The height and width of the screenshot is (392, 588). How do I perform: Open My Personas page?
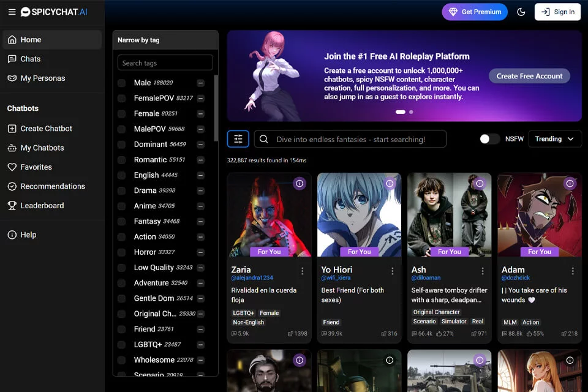52,78
